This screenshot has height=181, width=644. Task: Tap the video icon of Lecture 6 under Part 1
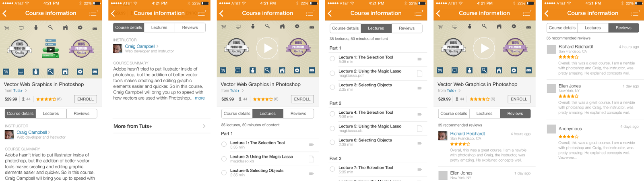tap(311, 173)
